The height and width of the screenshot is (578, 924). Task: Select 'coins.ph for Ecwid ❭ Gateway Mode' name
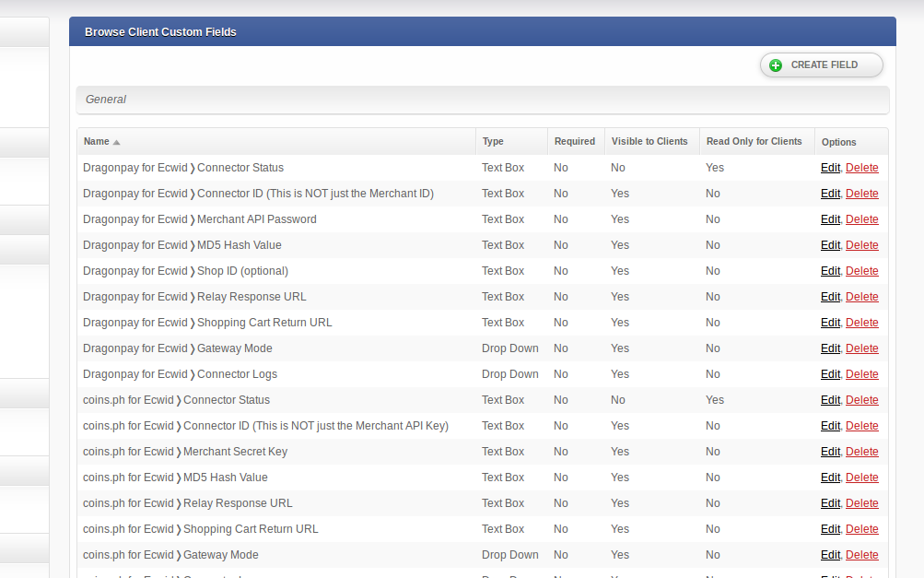click(x=171, y=555)
